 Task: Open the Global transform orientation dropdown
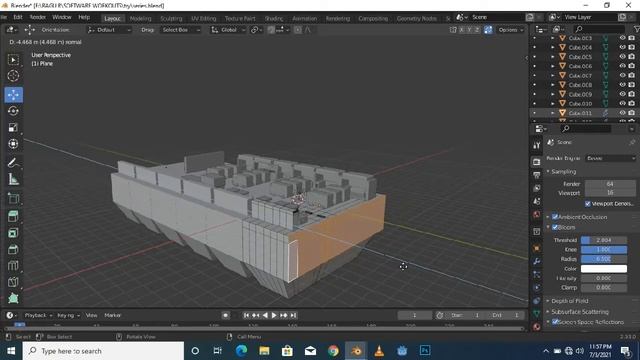click(x=228, y=30)
